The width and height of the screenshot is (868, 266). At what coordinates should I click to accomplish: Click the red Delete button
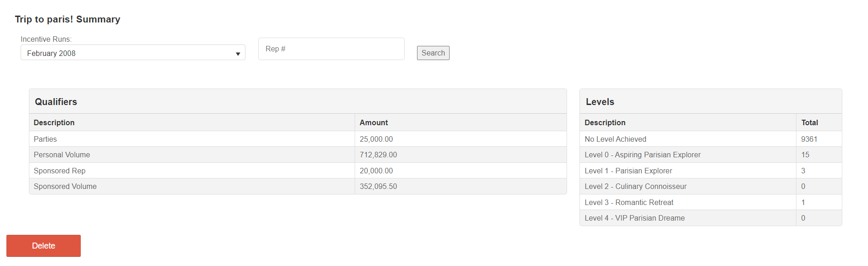(44, 246)
